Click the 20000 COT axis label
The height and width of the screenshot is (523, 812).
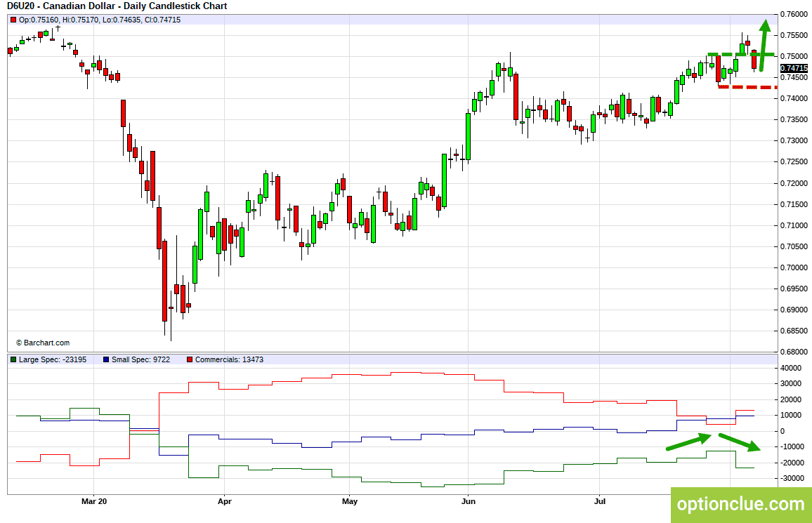point(790,400)
